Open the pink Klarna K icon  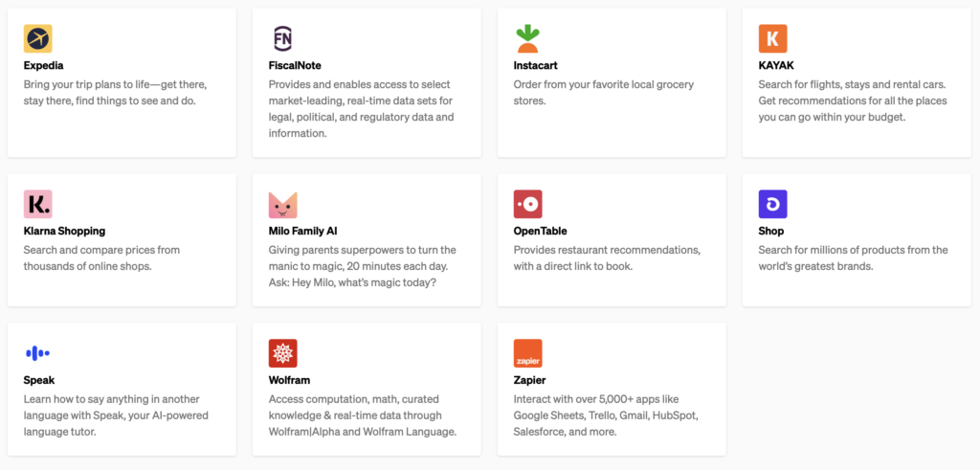[38, 204]
